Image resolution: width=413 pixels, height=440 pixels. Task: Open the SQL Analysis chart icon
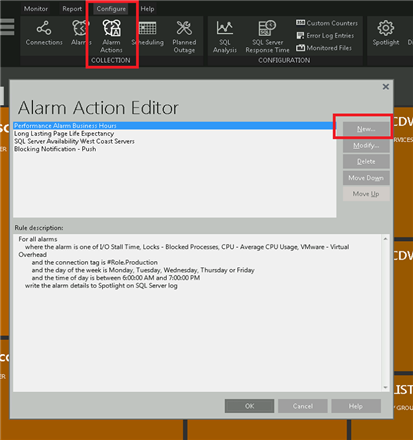tap(225, 36)
